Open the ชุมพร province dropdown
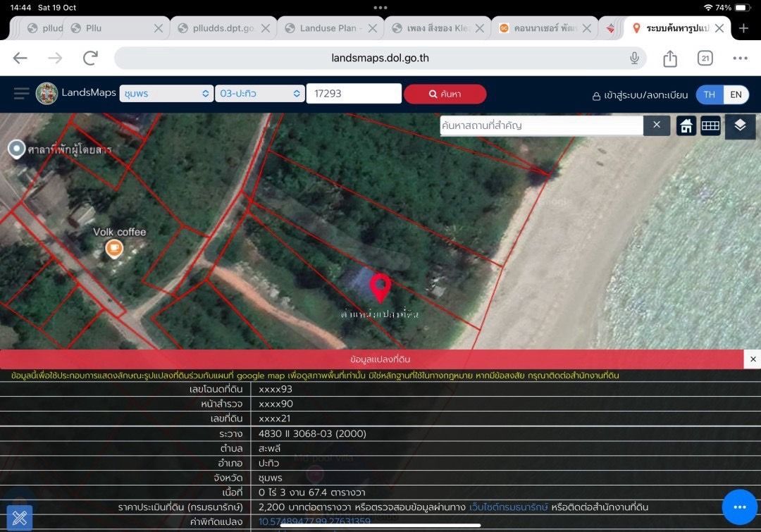The image size is (761, 532). point(166,94)
